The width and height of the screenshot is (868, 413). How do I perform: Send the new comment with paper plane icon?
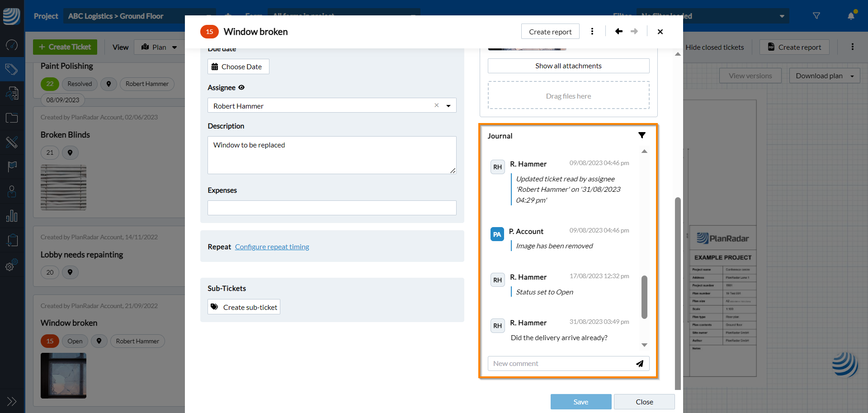click(x=640, y=364)
